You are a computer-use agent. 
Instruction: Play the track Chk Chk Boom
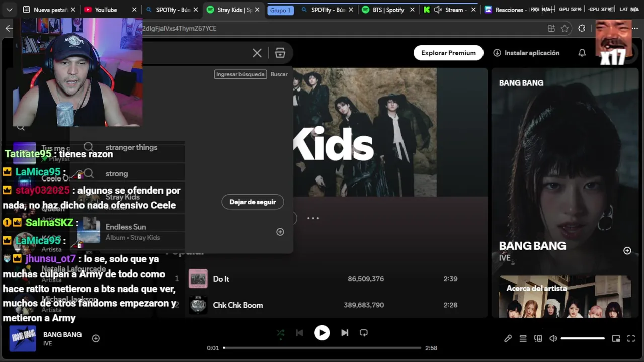(x=238, y=305)
